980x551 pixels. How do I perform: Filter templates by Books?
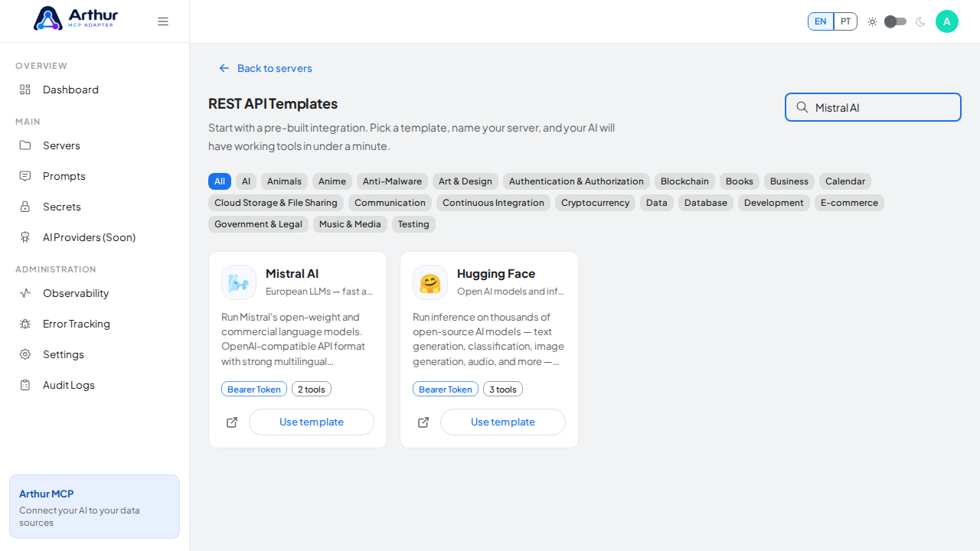pyautogui.click(x=740, y=181)
